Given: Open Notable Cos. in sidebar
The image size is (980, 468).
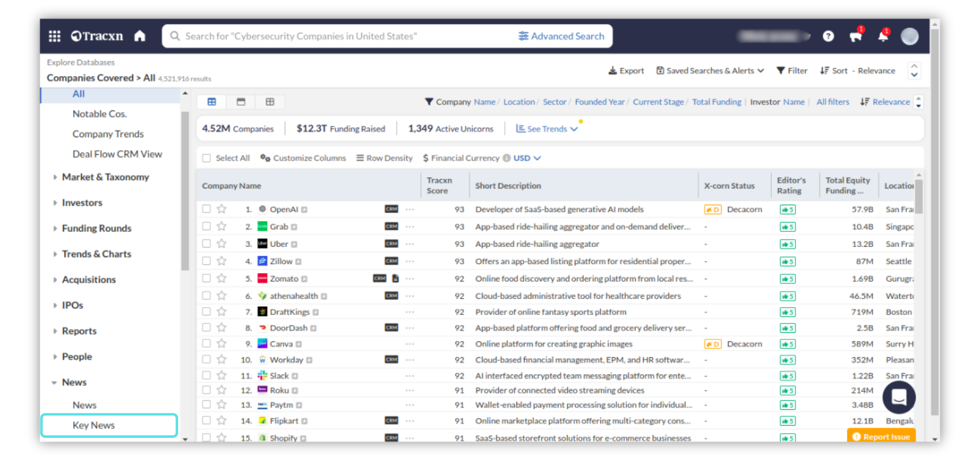Looking at the screenshot, I should [100, 114].
